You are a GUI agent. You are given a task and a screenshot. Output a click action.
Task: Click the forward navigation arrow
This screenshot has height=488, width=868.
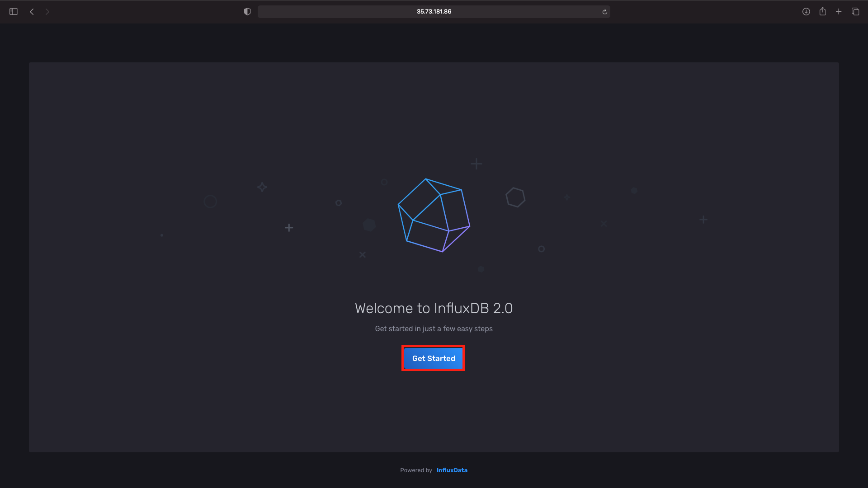(47, 12)
